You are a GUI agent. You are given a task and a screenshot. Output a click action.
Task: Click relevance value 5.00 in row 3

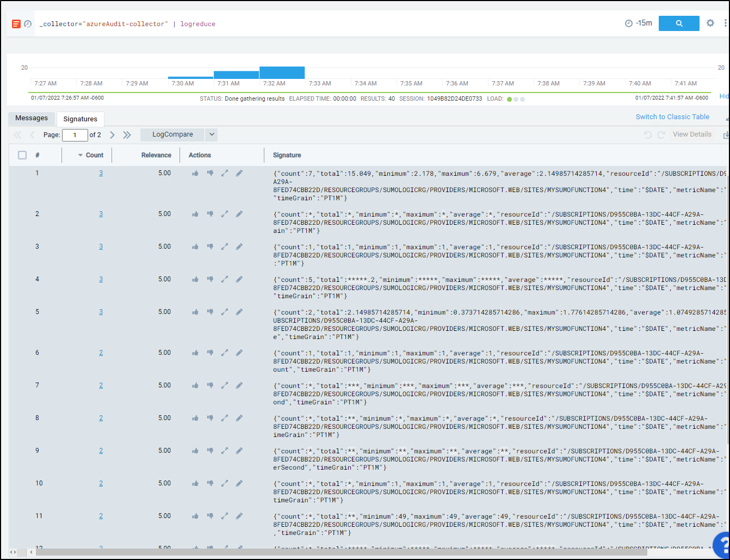[164, 247]
